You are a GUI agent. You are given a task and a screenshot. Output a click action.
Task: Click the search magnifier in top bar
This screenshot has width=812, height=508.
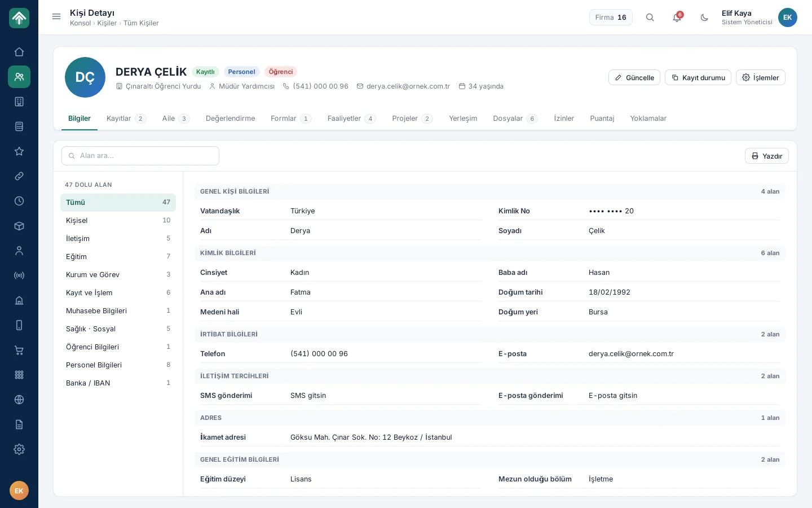tap(650, 17)
